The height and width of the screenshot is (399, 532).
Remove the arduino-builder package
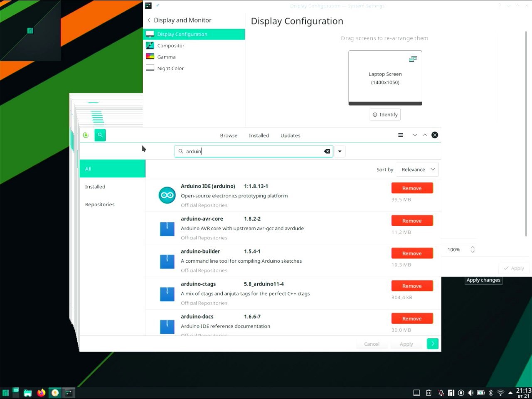pos(412,254)
